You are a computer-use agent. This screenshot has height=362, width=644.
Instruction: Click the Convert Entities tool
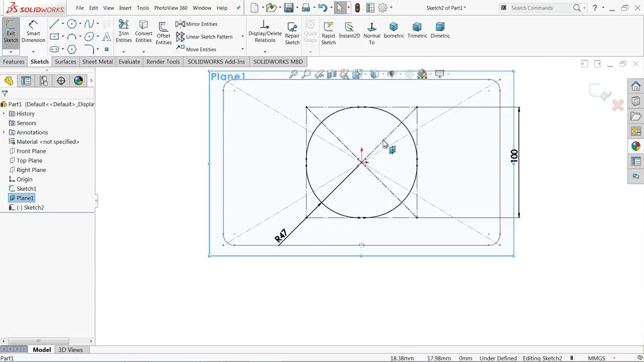coord(143,32)
